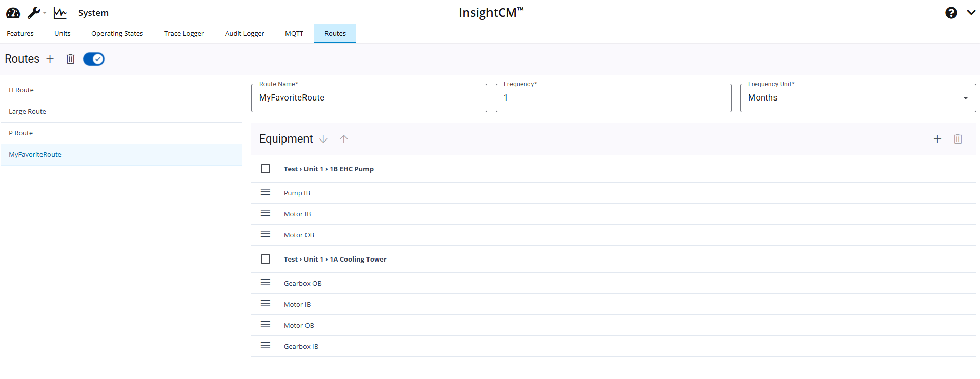980x379 pixels.
Task: Click the Pump IB row text
Action: [x=297, y=193]
